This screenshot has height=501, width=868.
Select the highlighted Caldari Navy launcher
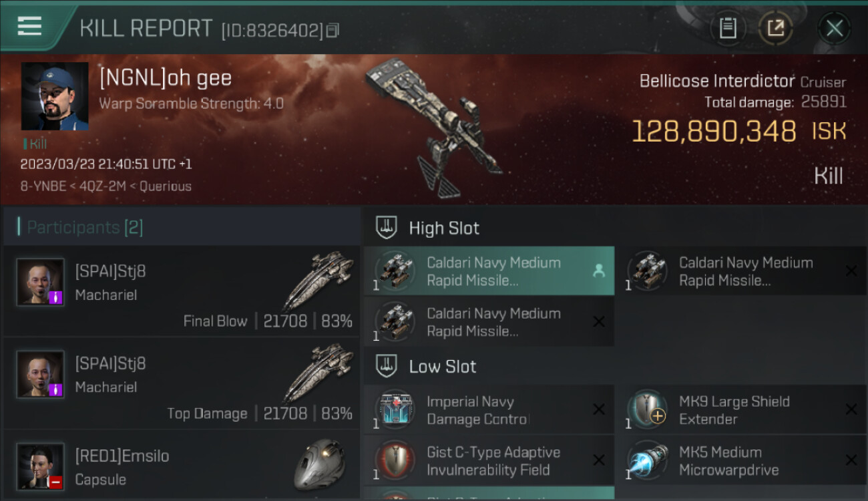[x=489, y=271]
